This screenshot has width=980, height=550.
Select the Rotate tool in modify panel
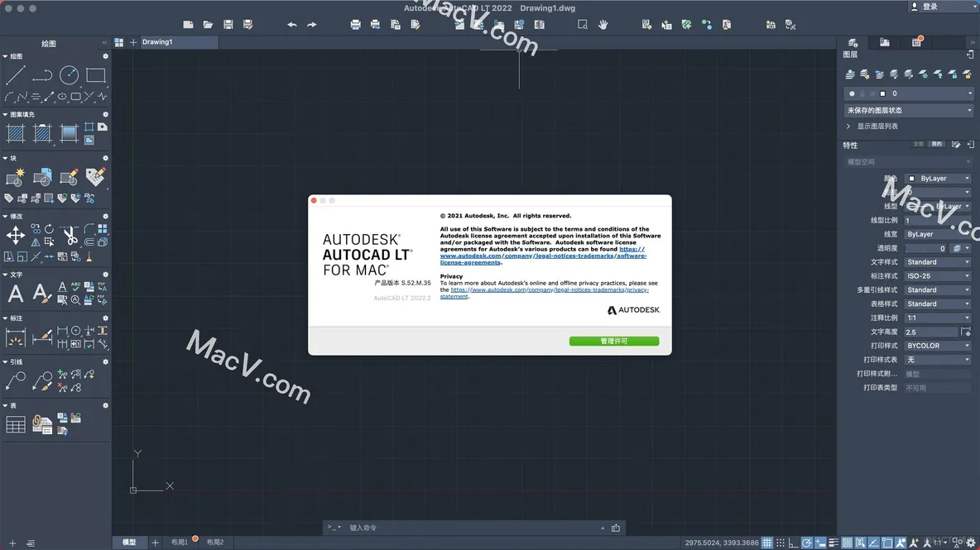(49, 229)
